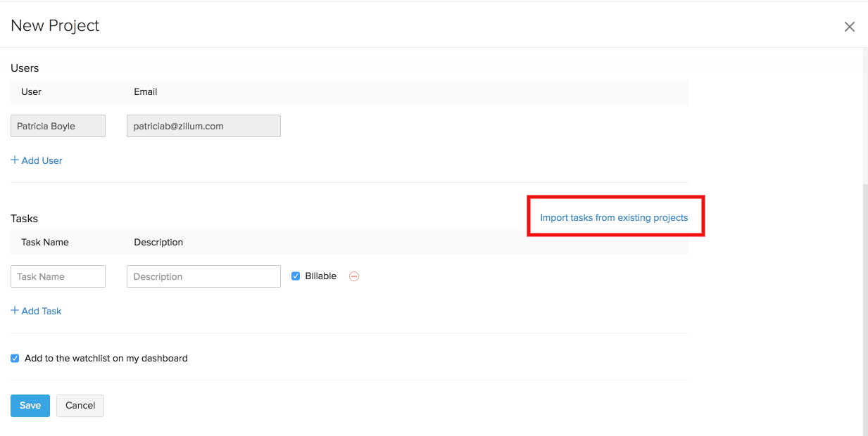Save the new project
Image resolution: width=868 pixels, height=436 pixels.
click(x=30, y=405)
